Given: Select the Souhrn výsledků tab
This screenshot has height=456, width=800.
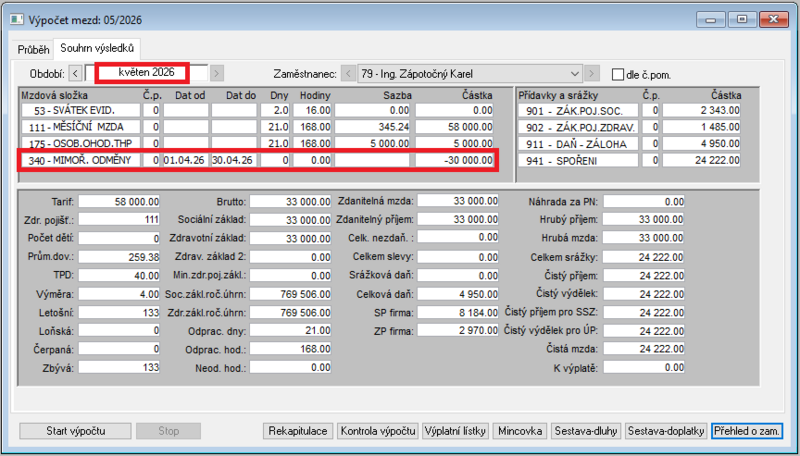Looking at the screenshot, I should [x=97, y=48].
